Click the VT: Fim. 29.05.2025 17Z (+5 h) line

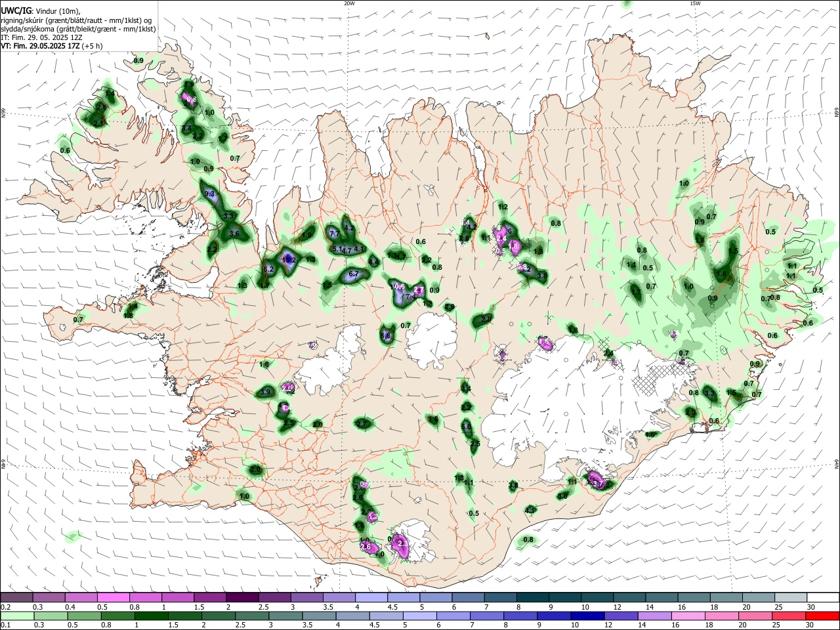52,46
